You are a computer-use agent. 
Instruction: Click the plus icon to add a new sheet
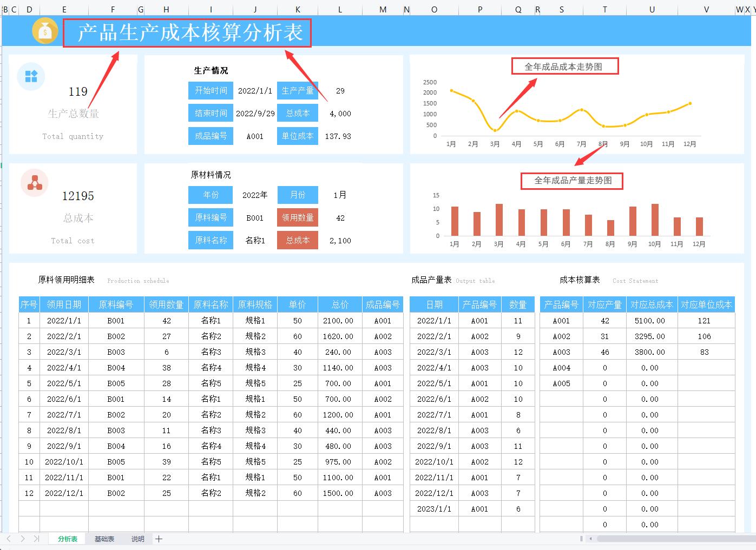(x=159, y=539)
